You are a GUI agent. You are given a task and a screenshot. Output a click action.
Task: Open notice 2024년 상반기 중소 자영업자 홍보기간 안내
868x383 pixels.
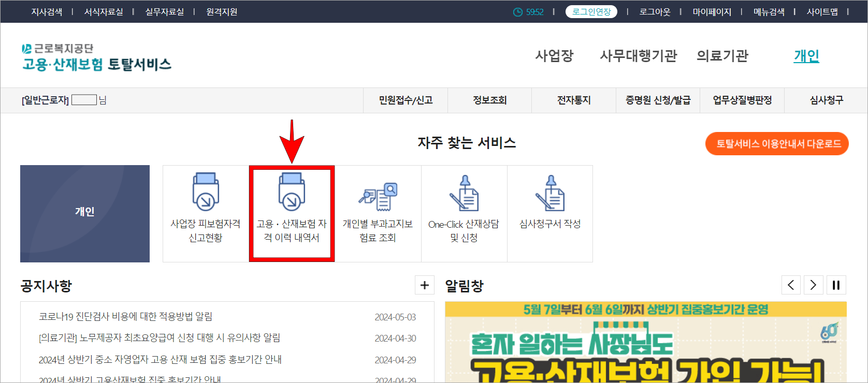point(160,360)
